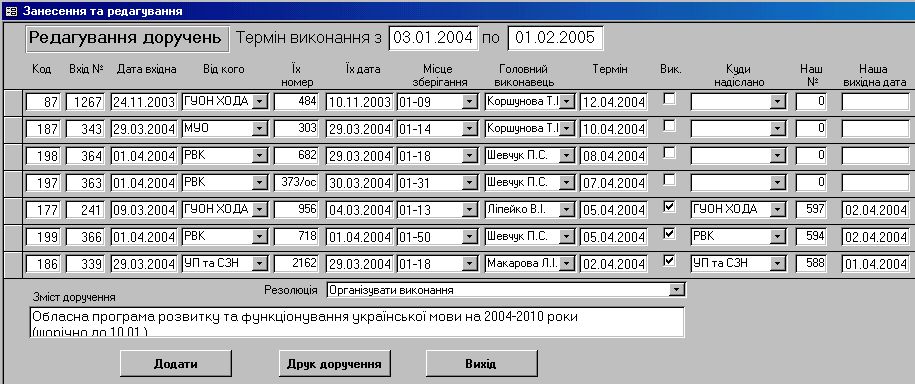Click the start date field 03.01.2004
Screen dimensions: 915x384
tap(433, 38)
